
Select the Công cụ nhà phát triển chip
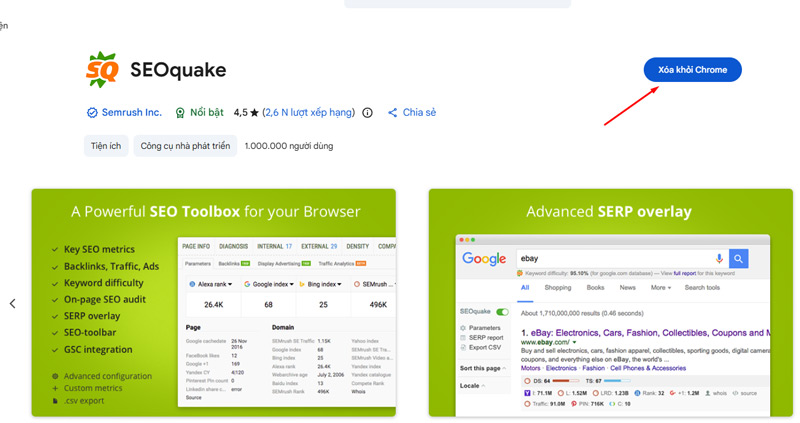click(x=185, y=146)
